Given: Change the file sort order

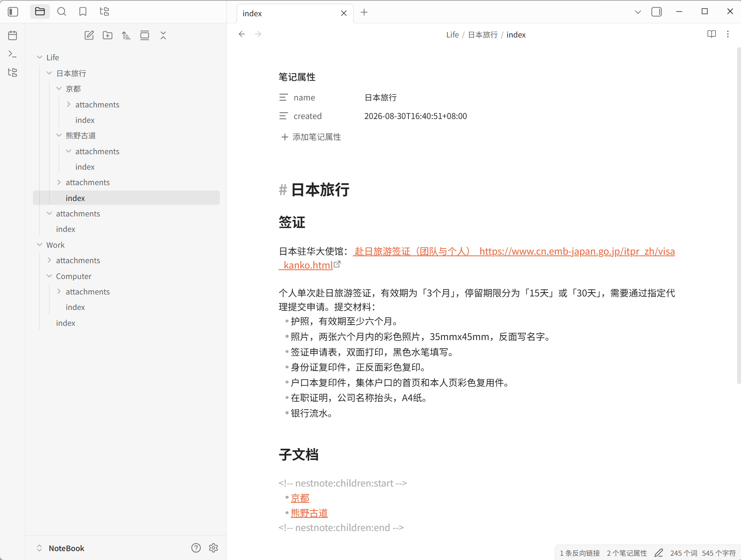Looking at the screenshot, I should pyautogui.click(x=126, y=36).
